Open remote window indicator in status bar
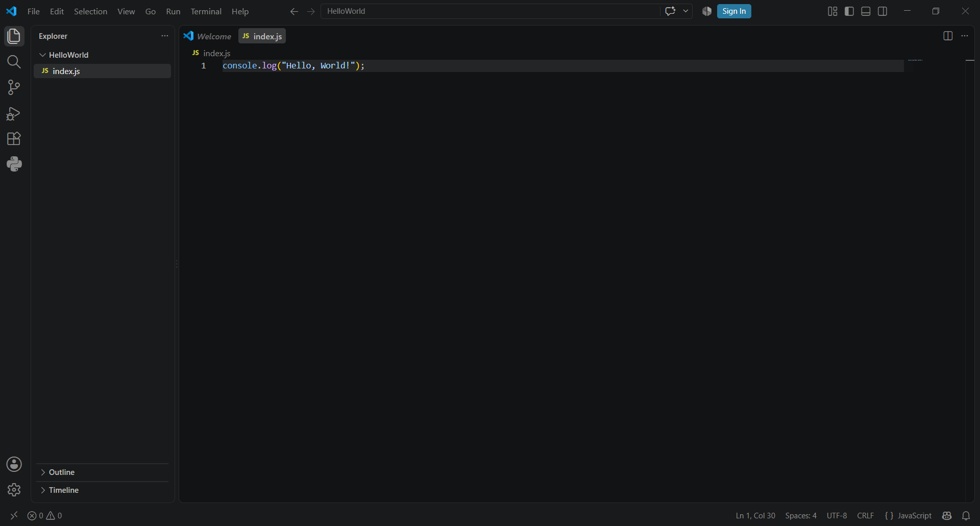 [14, 516]
